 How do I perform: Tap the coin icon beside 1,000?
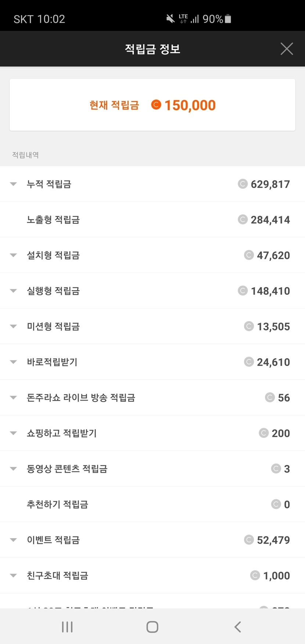(255, 575)
